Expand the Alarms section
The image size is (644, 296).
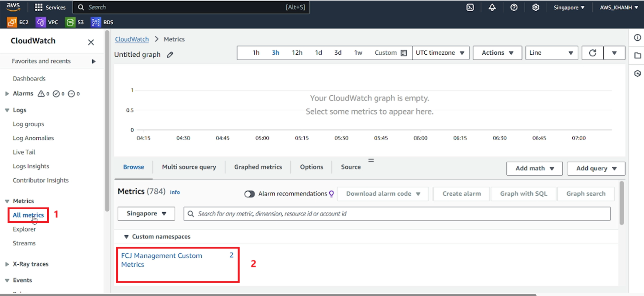pyautogui.click(x=7, y=94)
